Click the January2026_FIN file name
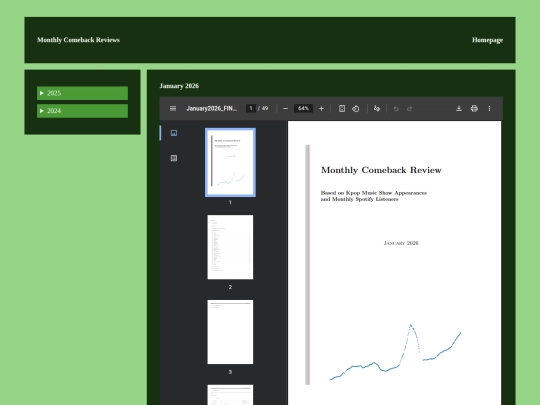The width and height of the screenshot is (540, 405). (x=211, y=108)
